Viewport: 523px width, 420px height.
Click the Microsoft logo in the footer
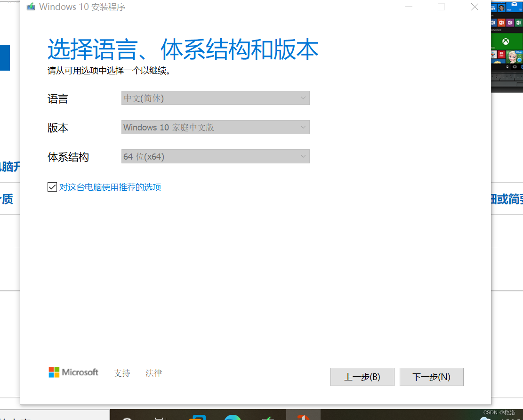[x=73, y=372]
